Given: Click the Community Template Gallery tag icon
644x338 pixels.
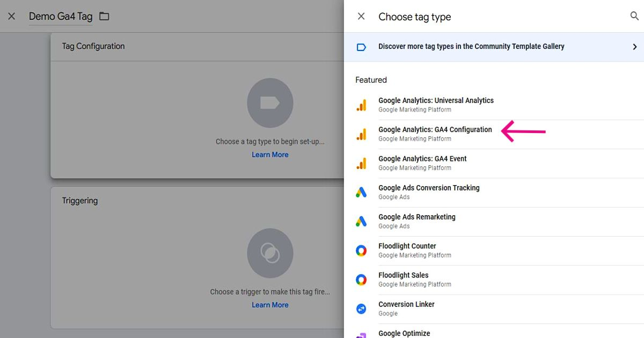Looking at the screenshot, I should pyautogui.click(x=361, y=47).
